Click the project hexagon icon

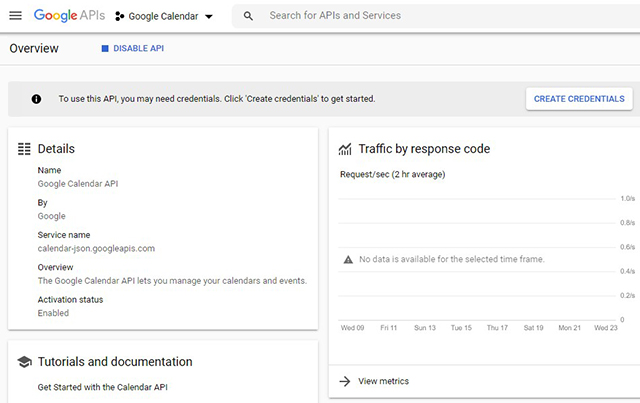click(x=120, y=17)
